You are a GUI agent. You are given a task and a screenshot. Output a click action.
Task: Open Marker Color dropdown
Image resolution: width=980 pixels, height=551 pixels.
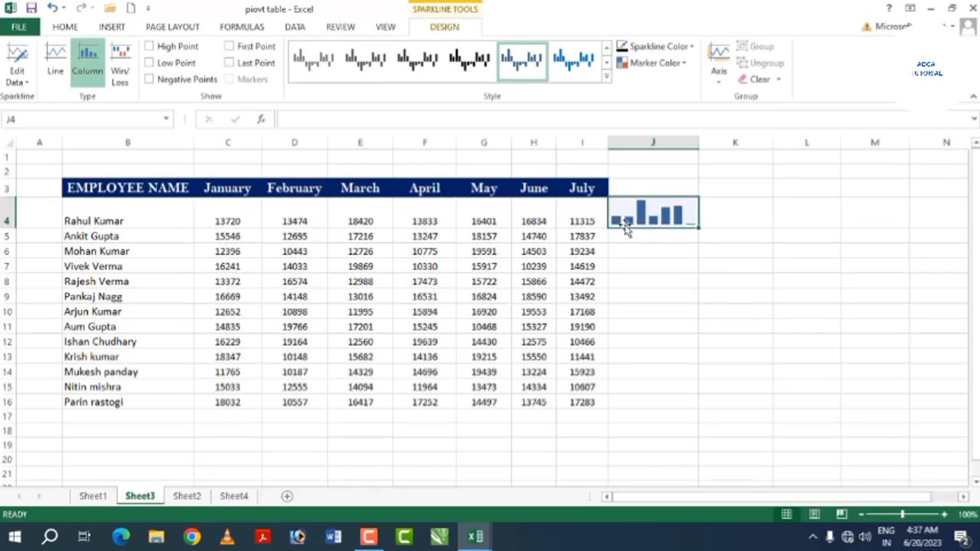pos(652,63)
